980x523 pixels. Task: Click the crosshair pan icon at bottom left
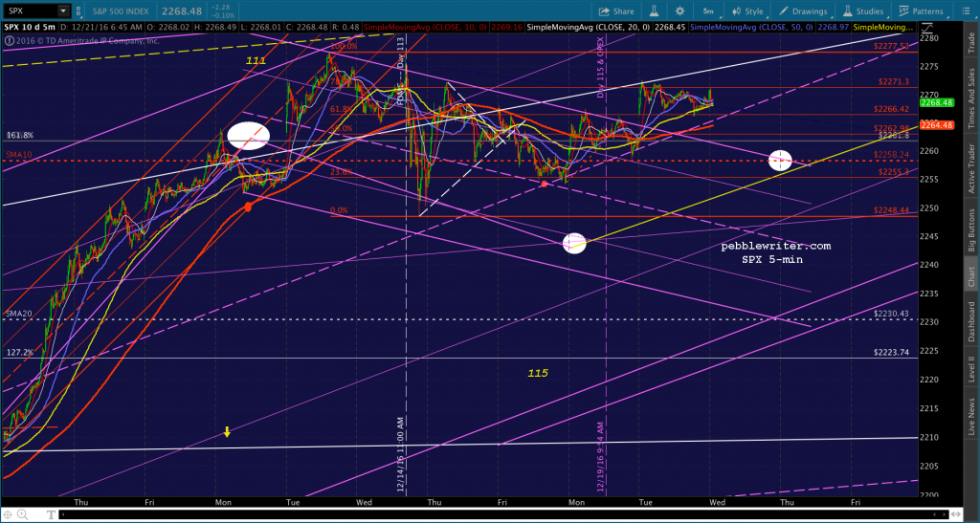click(x=8, y=515)
